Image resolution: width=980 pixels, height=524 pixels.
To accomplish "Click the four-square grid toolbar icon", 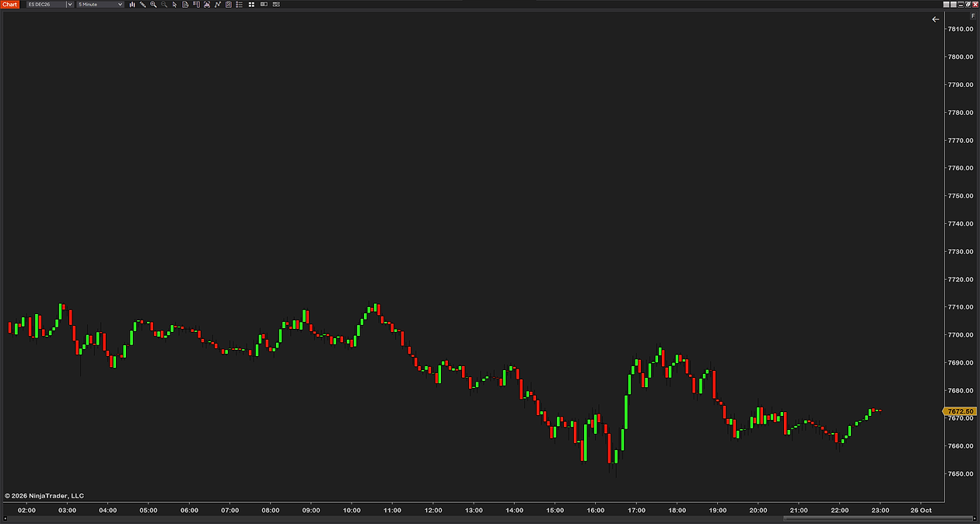I will pyautogui.click(x=251, y=5).
